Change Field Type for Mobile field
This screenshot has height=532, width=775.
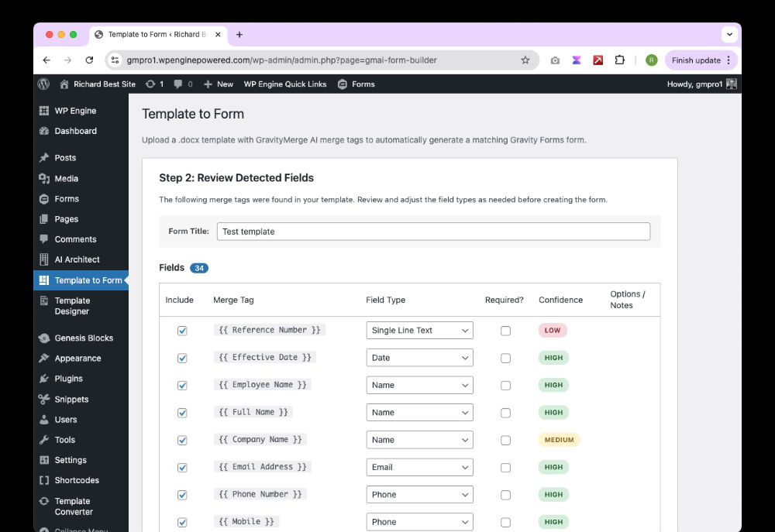click(419, 521)
